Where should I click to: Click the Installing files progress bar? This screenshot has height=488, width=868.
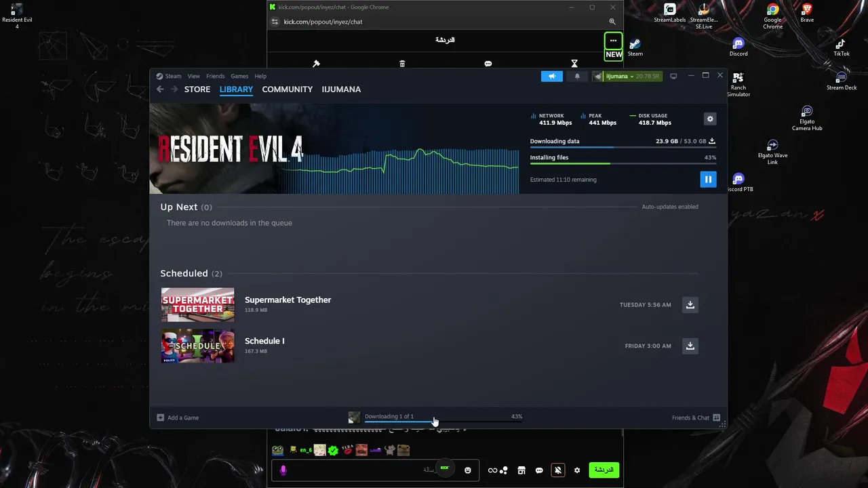click(623, 163)
